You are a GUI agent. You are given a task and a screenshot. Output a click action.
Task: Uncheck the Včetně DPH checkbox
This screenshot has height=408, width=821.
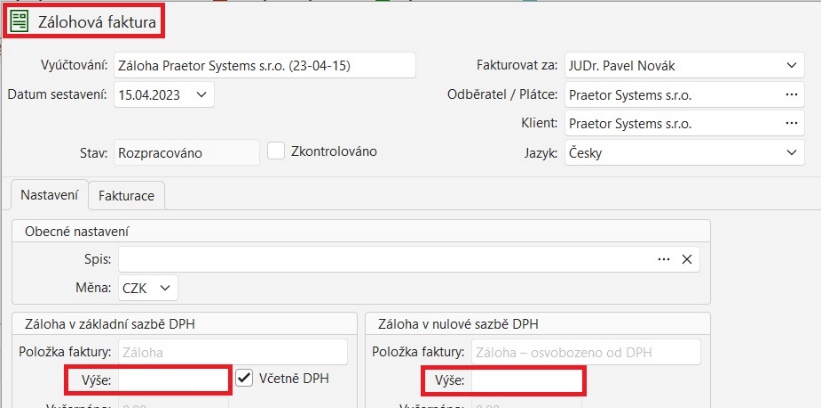pyautogui.click(x=243, y=379)
